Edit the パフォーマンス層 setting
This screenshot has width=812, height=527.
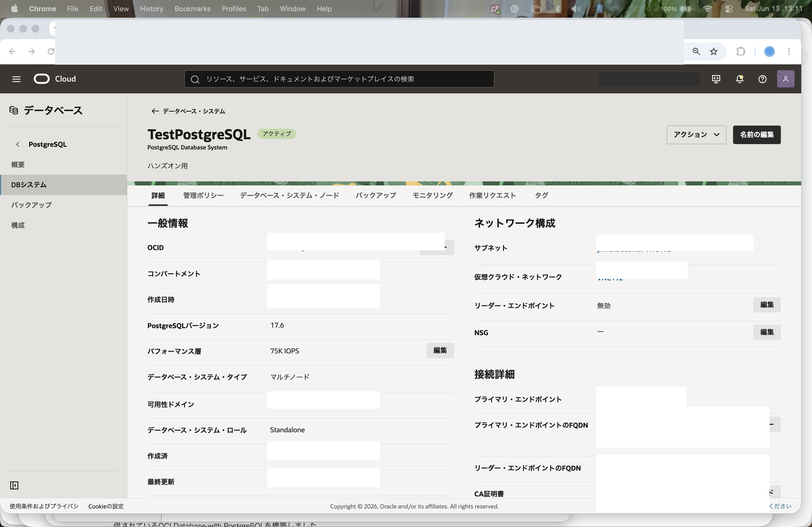(x=440, y=350)
